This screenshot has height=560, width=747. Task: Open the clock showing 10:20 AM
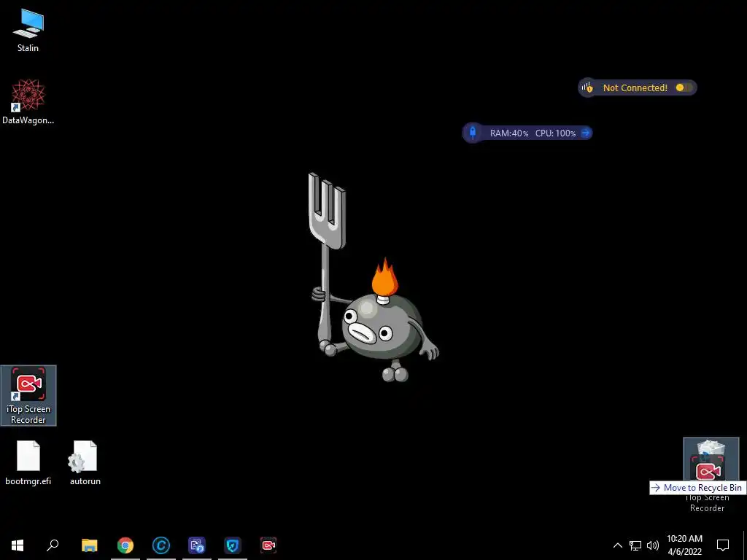[x=684, y=545]
